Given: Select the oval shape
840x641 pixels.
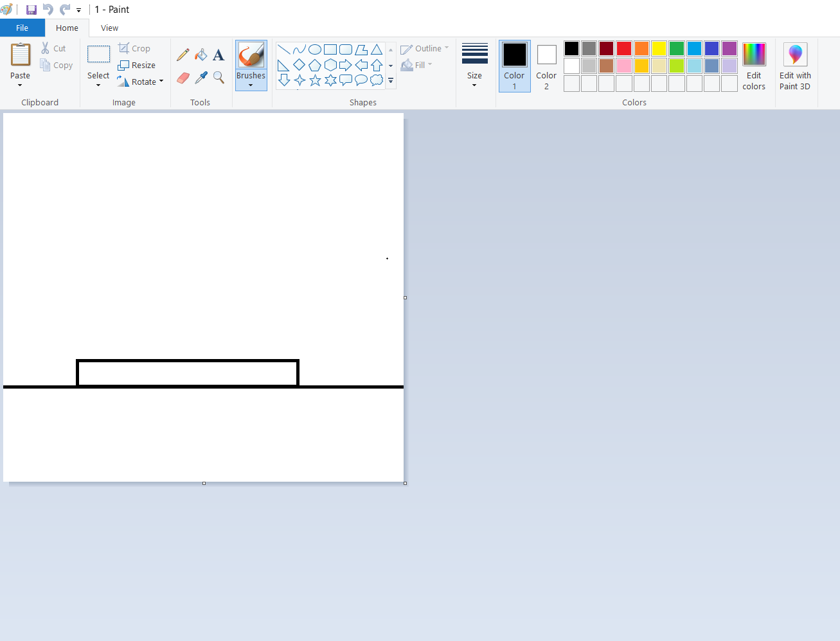Looking at the screenshot, I should [315, 49].
